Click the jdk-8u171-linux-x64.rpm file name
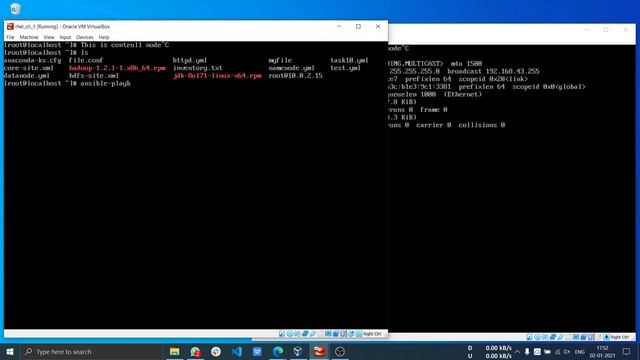Image resolution: width=640 pixels, height=360 pixels. pos(217,76)
